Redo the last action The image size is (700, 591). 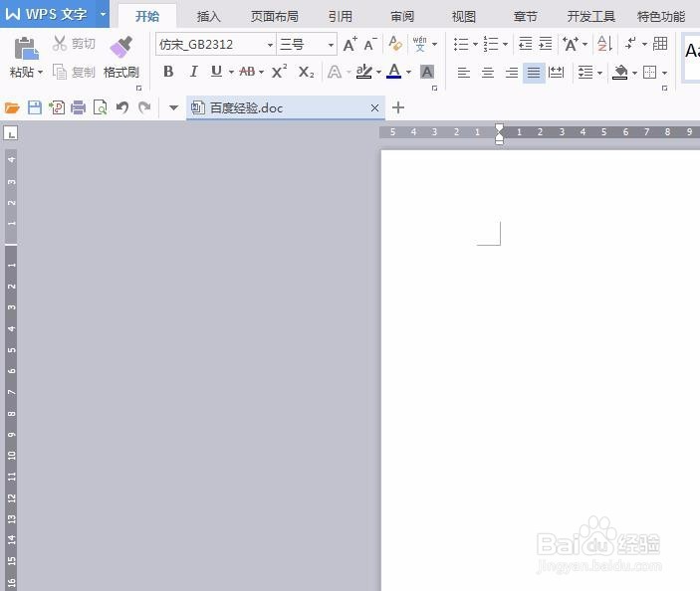pyautogui.click(x=144, y=107)
